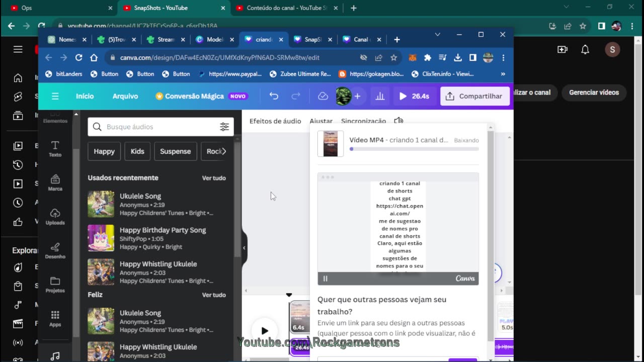Show more audio tags with arrow
Screen dimensions: 644x362
tap(224, 151)
